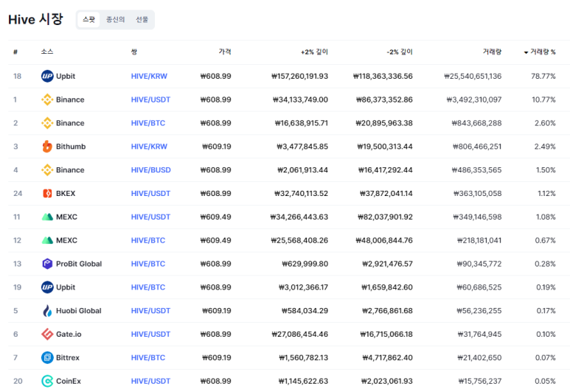Viewport: 570px width, 392px height.
Task: Open Upbit HIVE/BTC pair link
Action: (x=148, y=287)
